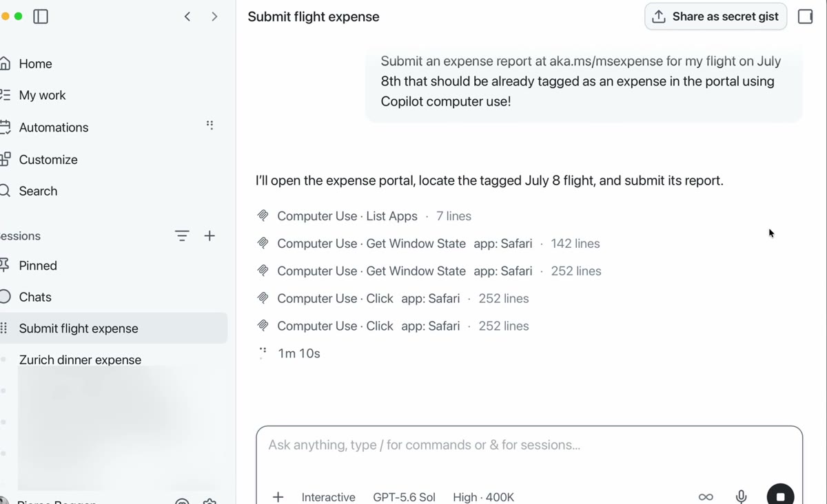The width and height of the screenshot is (827, 504).
Task: Click drag handle next to Automations
Action: pos(210,125)
